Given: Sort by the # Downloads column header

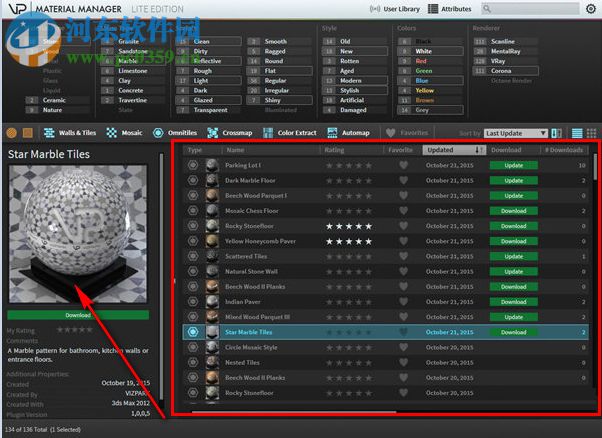Looking at the screenshot, I should point(564,150).
